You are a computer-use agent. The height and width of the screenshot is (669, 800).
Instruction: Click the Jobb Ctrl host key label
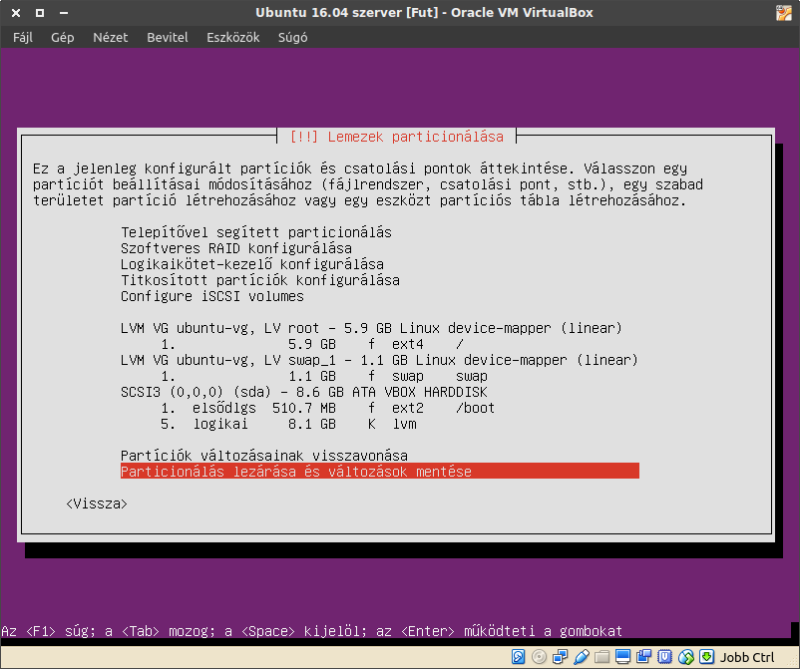tap(747, 657)
